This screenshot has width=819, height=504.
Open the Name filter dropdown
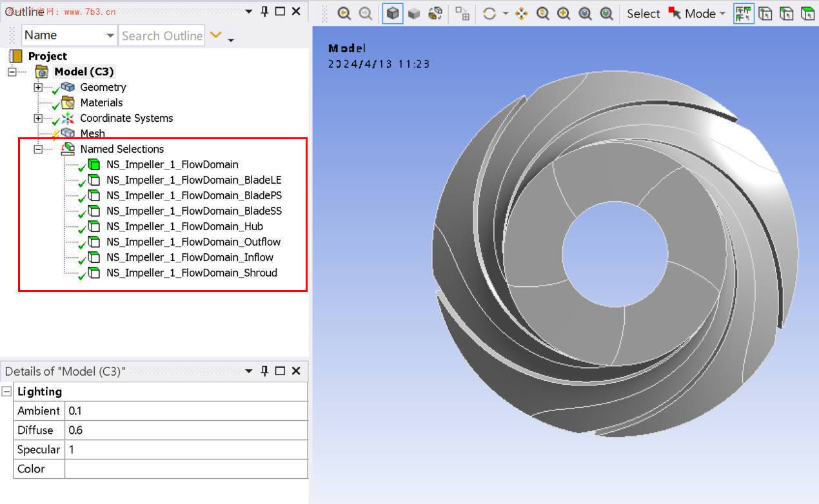110,35
